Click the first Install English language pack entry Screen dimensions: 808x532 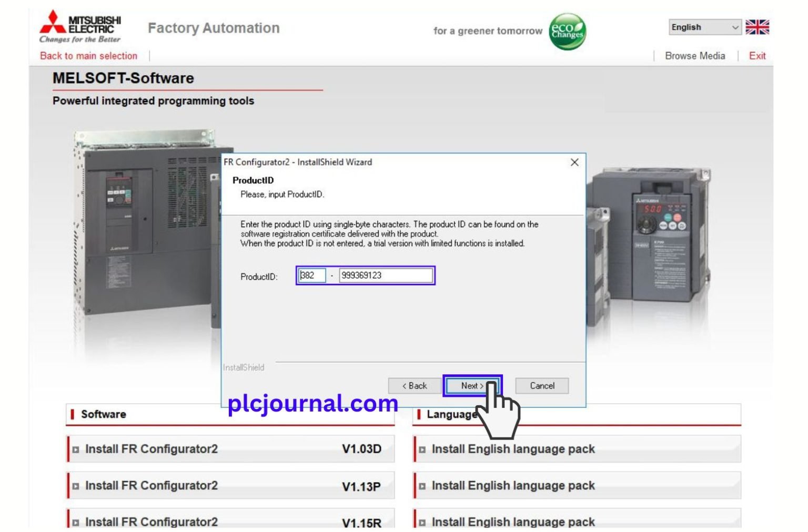coord(513,449)
